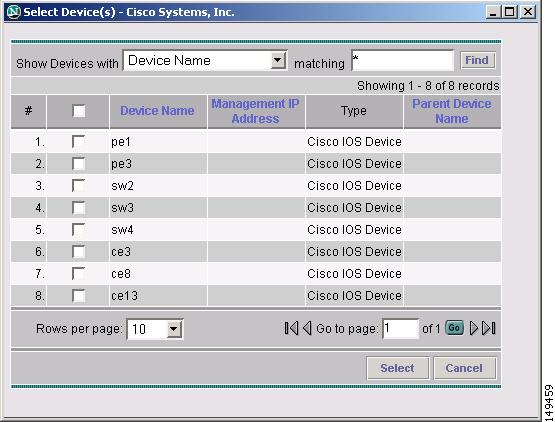Image resolution: width=555 pixels, height=422 pixels.
Task: Click device name pe1
Action: (x=121, y=142)
